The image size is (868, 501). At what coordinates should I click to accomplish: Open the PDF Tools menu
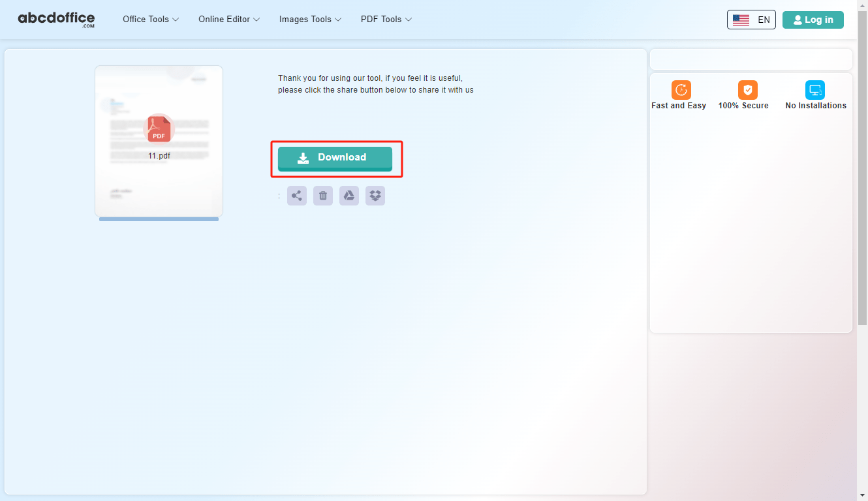click(x=386, y=20)
